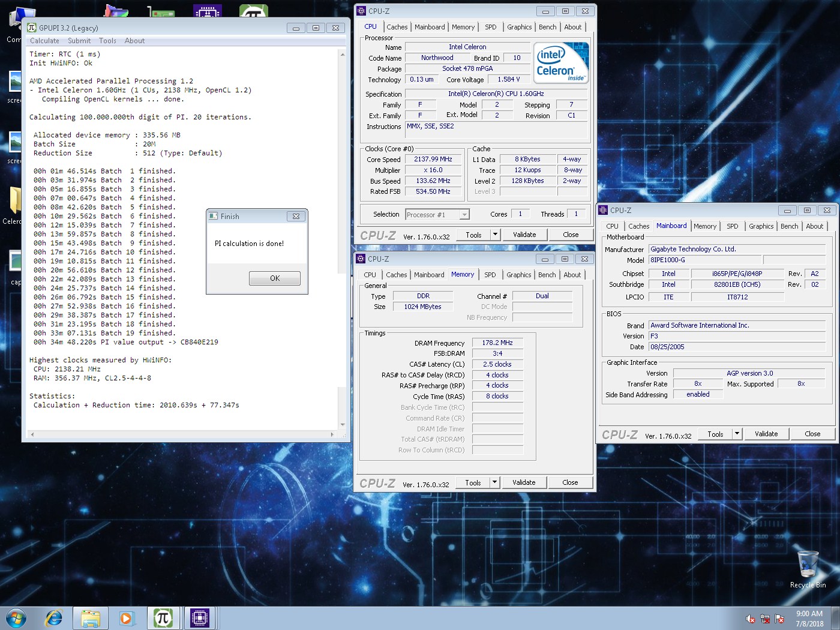Click the Action Center flag tray icon

(x=779, y=619)
